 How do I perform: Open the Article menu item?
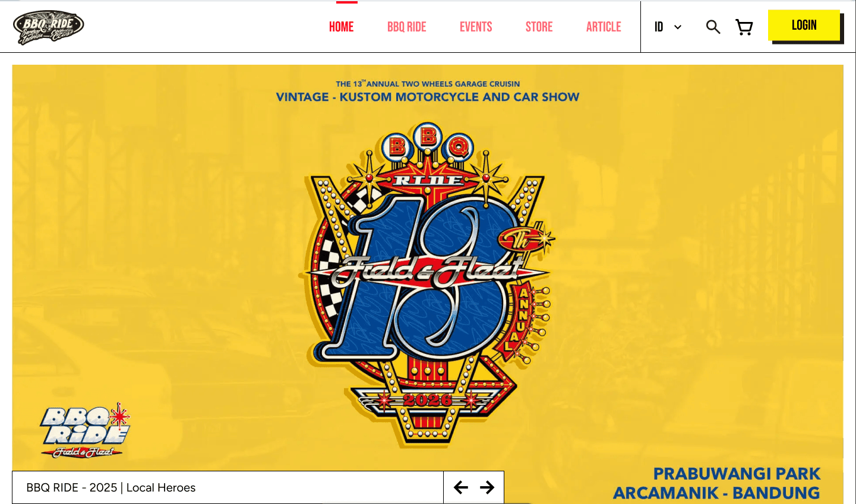(604, 27)
